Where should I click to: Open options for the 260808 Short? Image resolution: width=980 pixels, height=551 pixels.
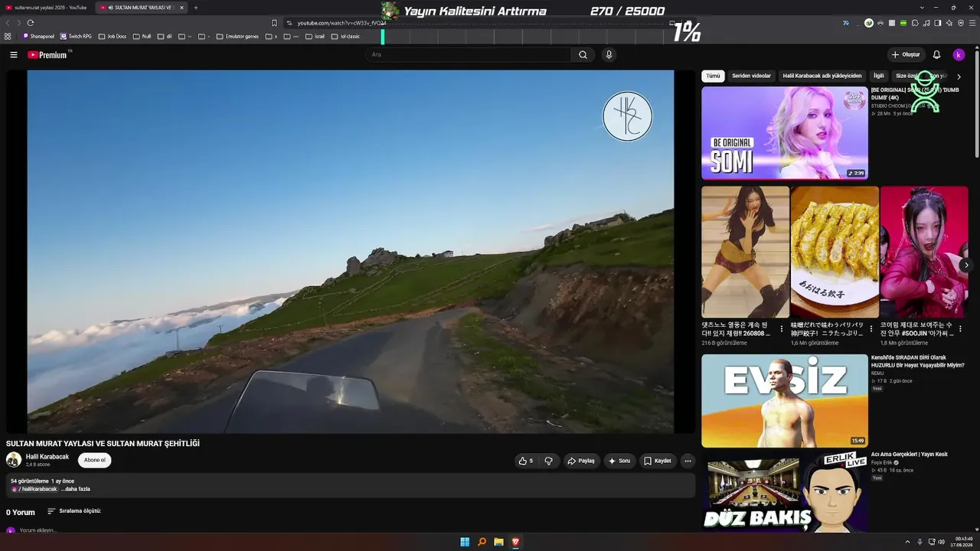point(782,329)
